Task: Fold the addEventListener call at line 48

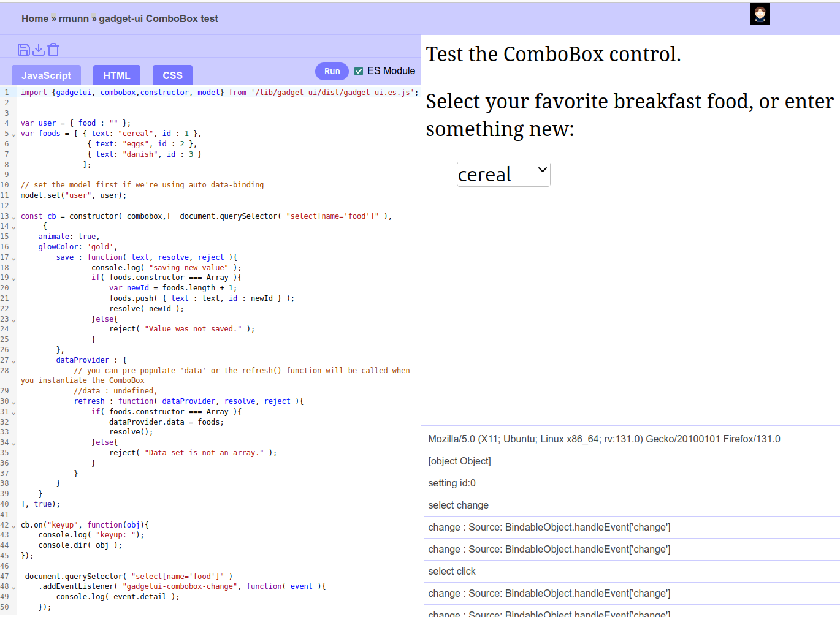Action: (13, 588)
